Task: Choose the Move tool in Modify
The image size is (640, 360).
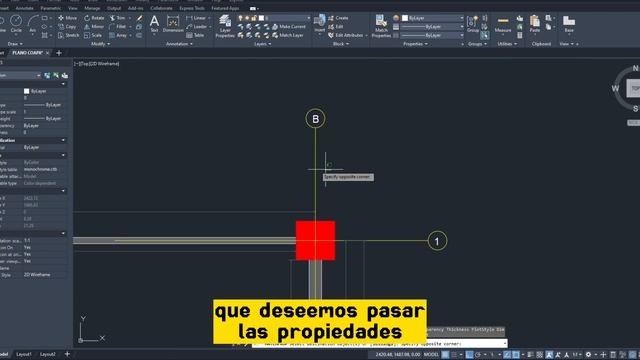Action: point(67,18)
